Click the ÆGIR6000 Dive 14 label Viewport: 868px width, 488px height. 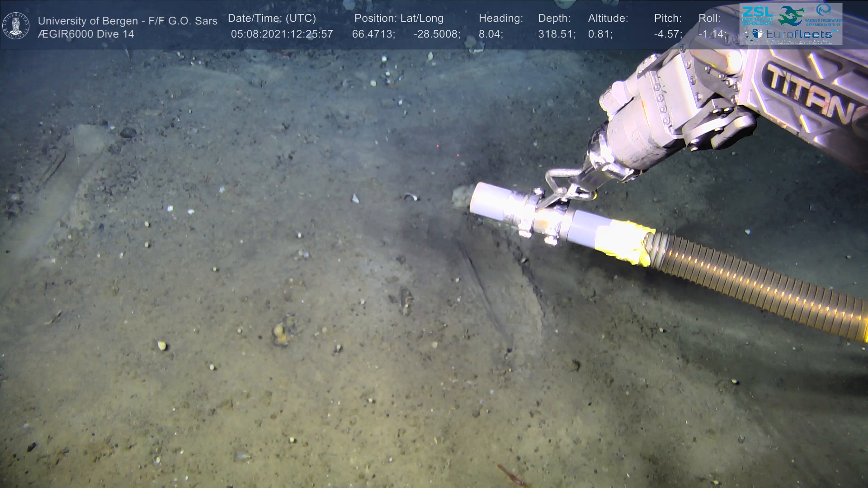point(86,34)
